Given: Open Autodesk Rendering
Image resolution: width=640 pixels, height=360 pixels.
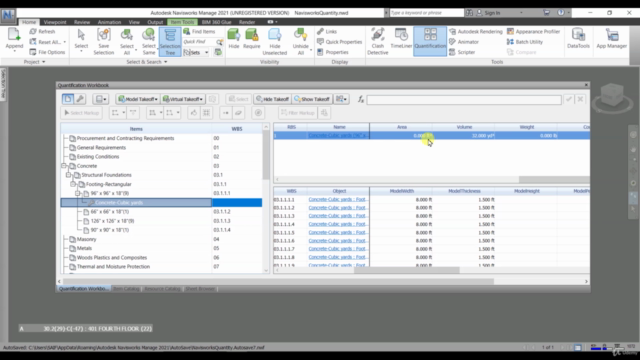Looking at the screenshot, I should (476, 31).
